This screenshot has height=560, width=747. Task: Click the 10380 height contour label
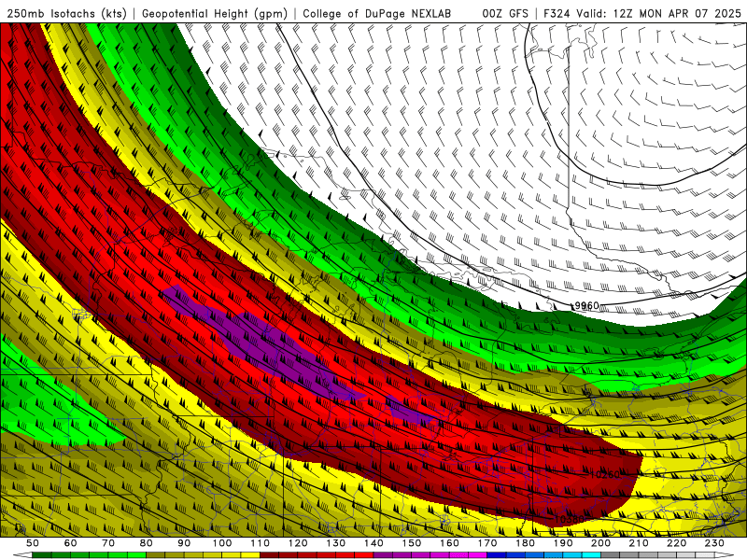[x=570, y=519]
